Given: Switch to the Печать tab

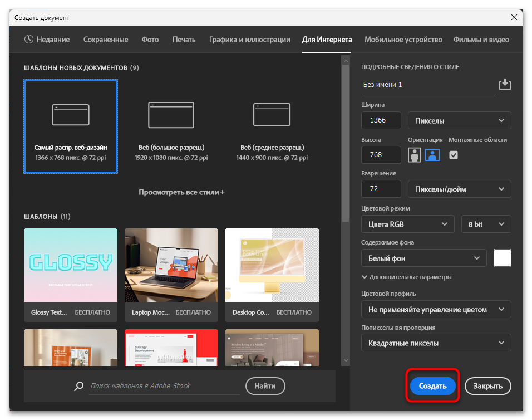Looking at the screenshot, I should click(184, 40).
